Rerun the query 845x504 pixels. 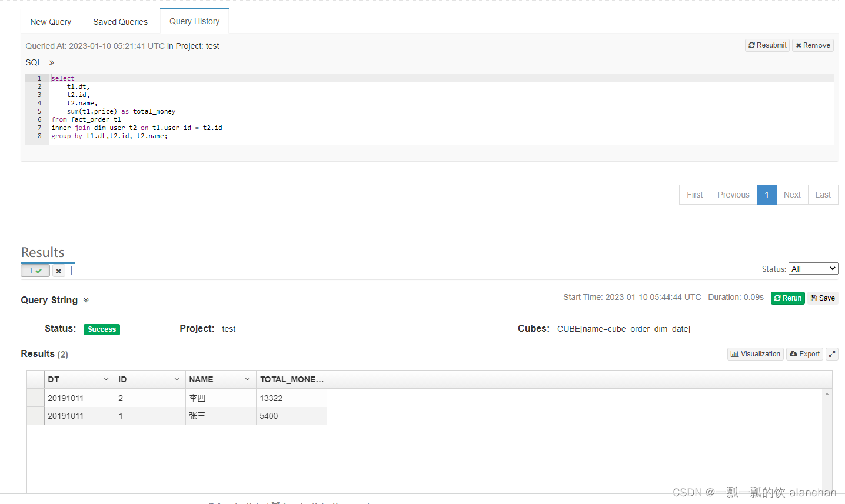pos(787,298)
